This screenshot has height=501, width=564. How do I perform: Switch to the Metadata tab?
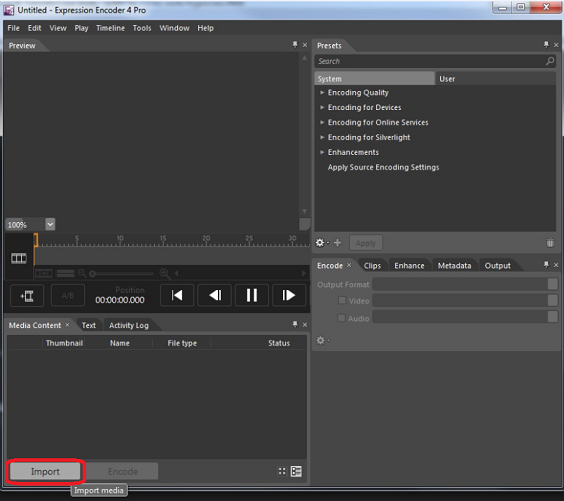(454, 265)
